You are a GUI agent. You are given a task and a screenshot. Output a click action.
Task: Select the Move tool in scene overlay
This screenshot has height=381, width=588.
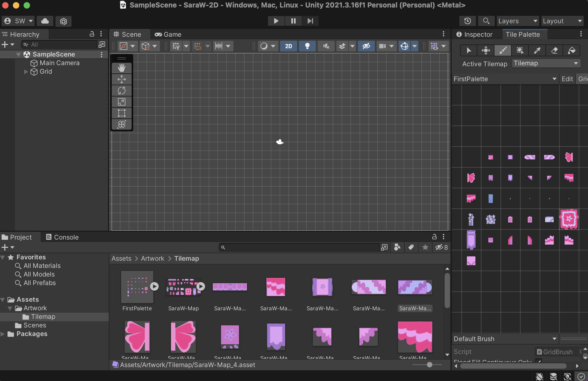122,79
